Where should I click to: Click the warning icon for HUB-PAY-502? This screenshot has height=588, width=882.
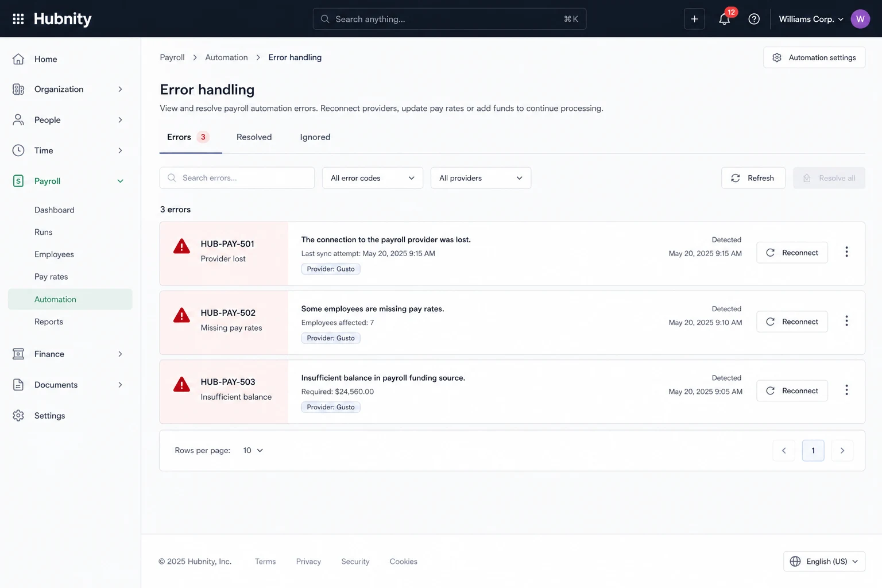181,315
